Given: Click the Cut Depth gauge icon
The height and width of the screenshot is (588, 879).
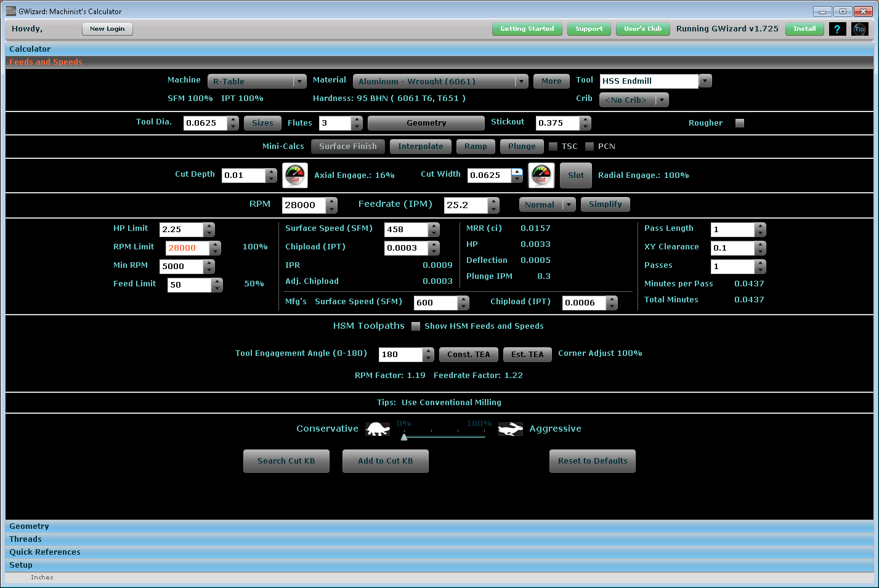Looking at the screenshot, I should (294, 175).
